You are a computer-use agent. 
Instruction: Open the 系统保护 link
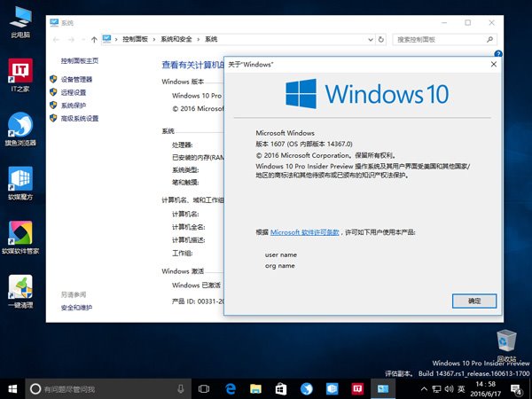coord(74,106)
